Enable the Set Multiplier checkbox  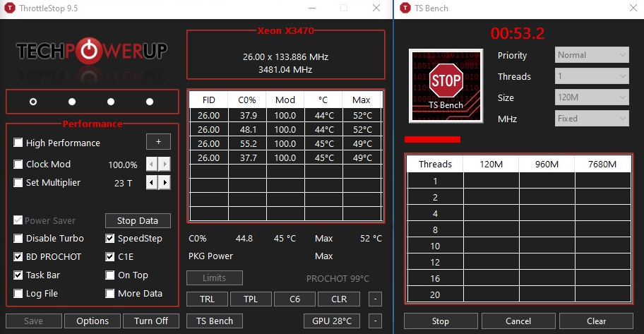point(18,182)
